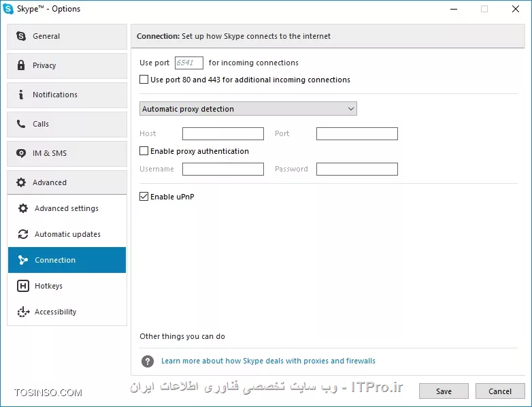Click the Skype logo in the title bar
532x407 pixels.
point(8,9)
